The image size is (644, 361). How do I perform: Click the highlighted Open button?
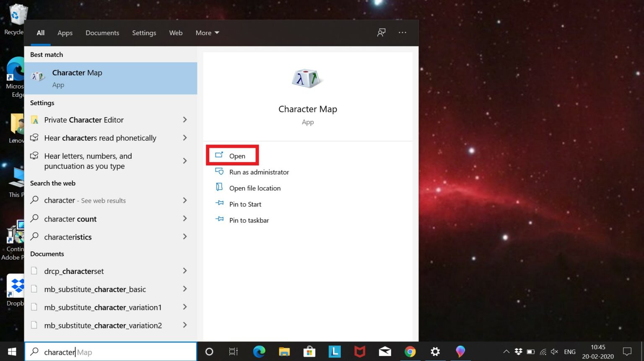(233, 155)
